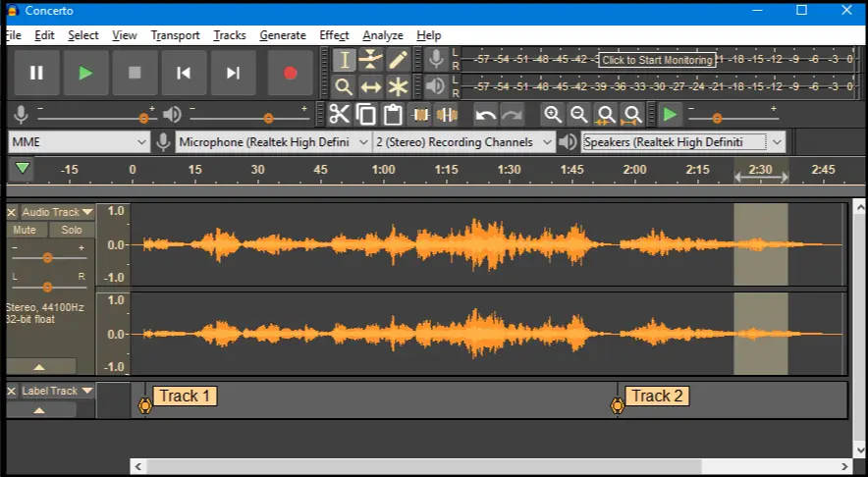Collapse the Audio Track with up arrow

click(40, 367)
